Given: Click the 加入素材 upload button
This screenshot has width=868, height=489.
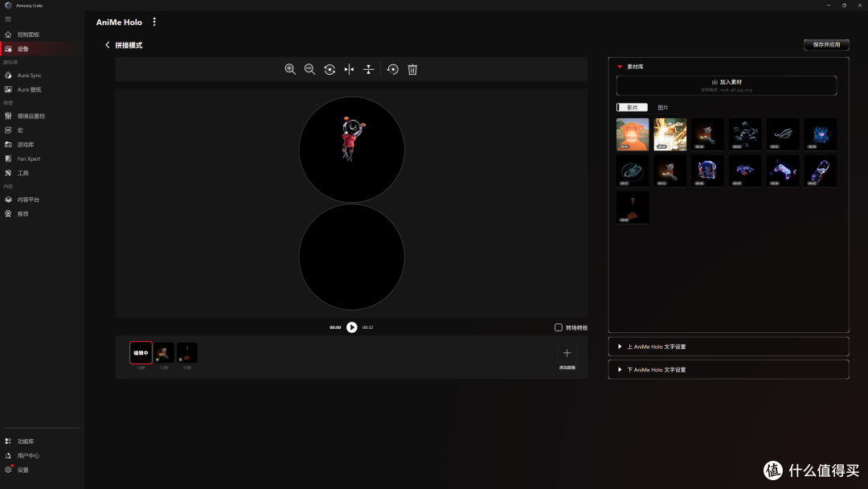Looking at the screenshot, I should 727,85.
